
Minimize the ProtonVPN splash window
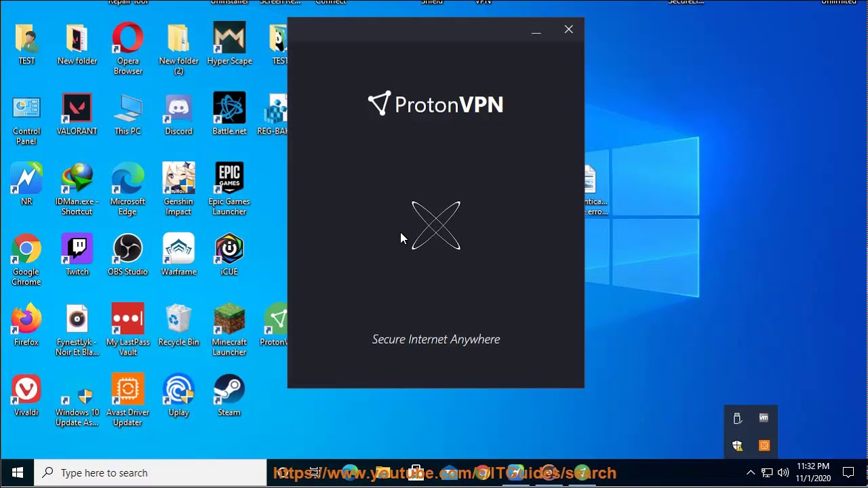(x=536, y=30)
